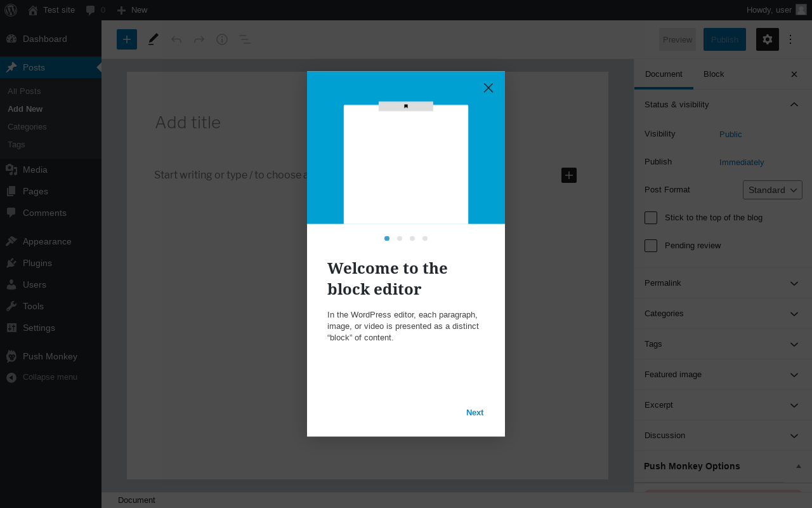
Task: Open the Post Format Standard dropdown
Action: click(x=773, y=190)
